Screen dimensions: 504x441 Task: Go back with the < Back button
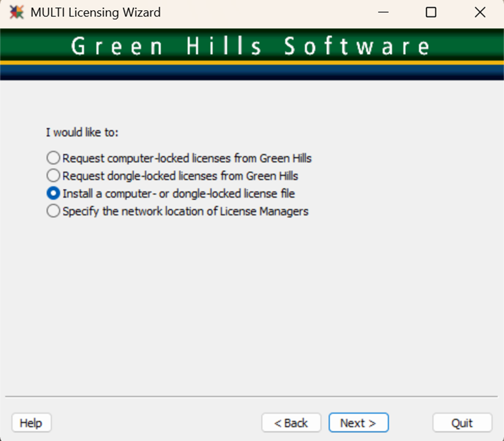(291, 423)
